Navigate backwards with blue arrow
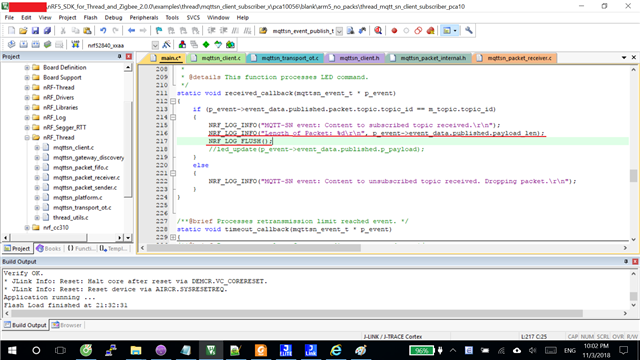The width and height of the screenshot is (640, 360). [131, 31]
